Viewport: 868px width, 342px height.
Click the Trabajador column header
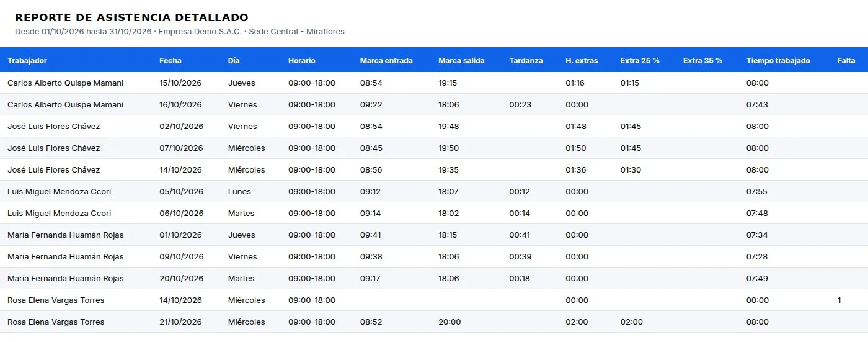click(x=27, y=61)
